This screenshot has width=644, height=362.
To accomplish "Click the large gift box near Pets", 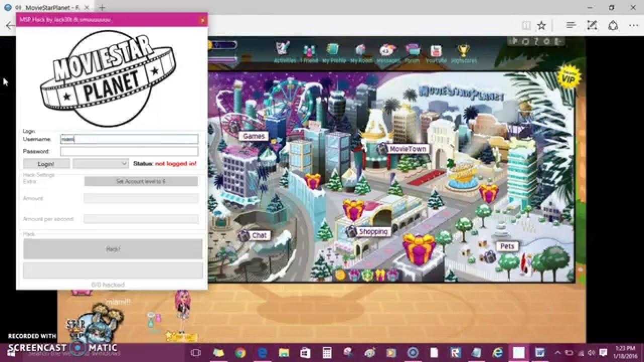I will (x=419, y=249).
